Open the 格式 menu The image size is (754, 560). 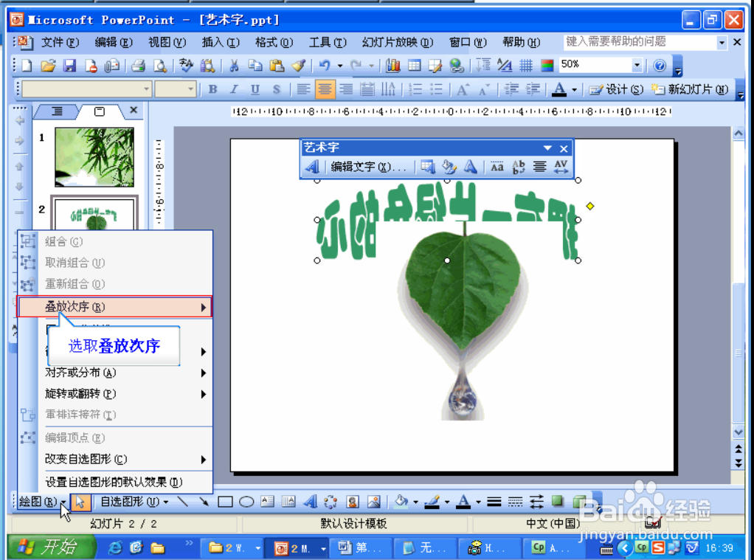(x=274, y=42)
